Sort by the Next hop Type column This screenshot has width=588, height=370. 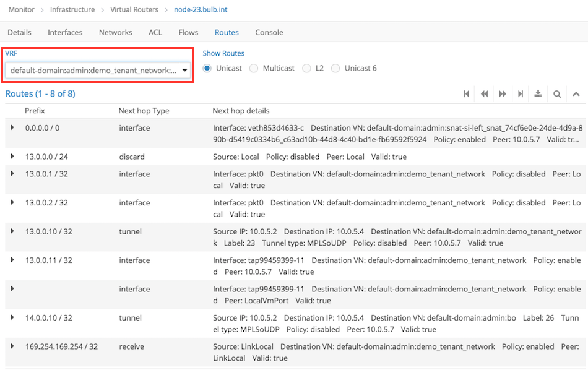pyautogui.click(x=144, y=111)
